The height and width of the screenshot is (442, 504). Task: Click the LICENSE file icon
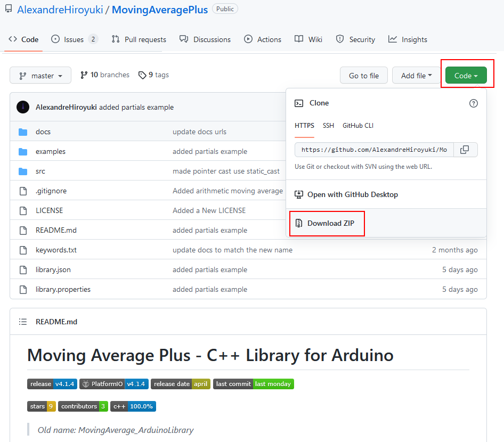[23, 211]
